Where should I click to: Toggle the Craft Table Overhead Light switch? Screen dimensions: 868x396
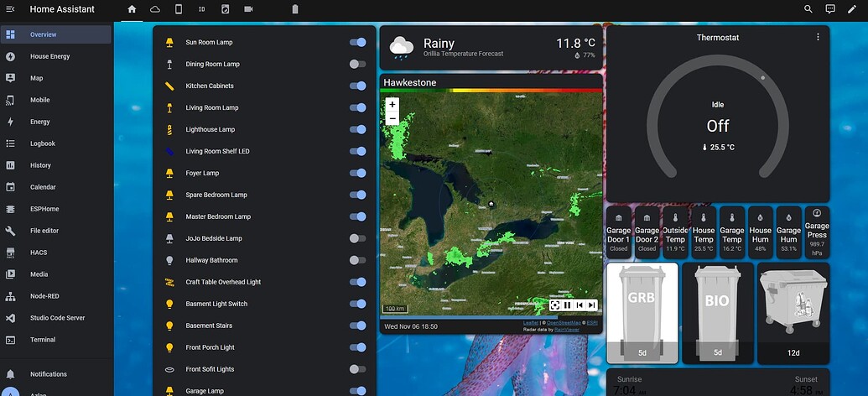pos(357,282)
